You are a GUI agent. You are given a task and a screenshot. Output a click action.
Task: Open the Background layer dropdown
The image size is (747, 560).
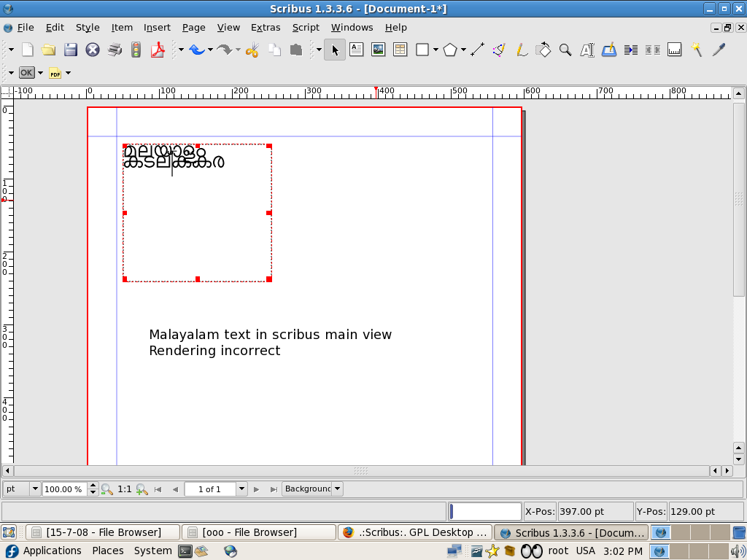(336, 489)
